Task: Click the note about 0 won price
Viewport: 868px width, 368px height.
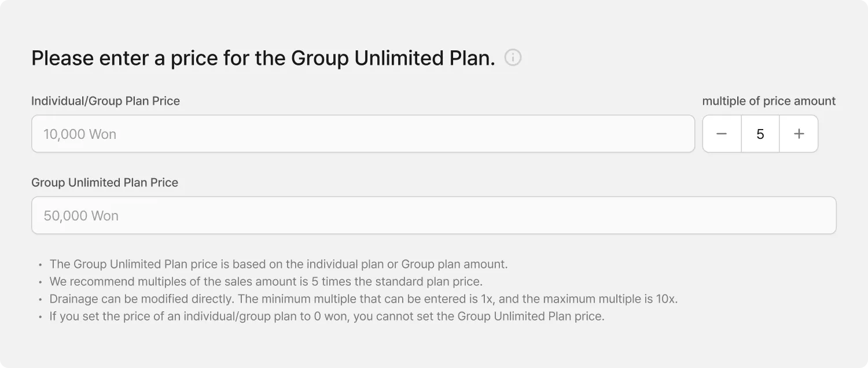Action: pyautogui.click(x=326, y=317)
